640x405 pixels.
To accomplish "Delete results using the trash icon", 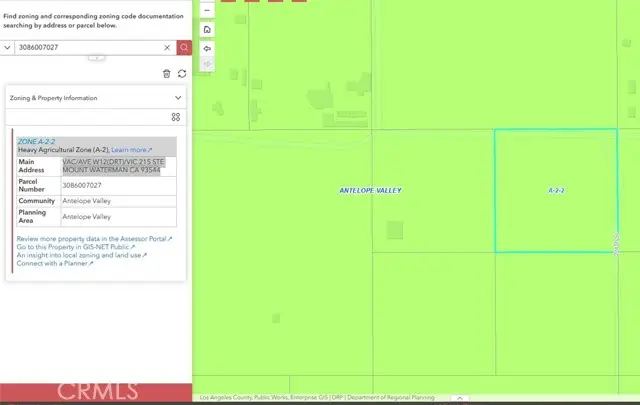I will 166,73.
